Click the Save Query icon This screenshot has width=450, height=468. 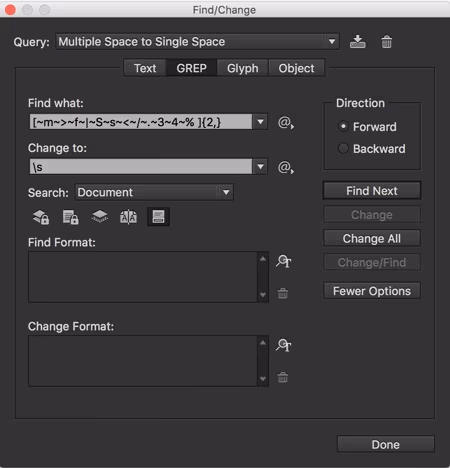[x=357, y=42]
